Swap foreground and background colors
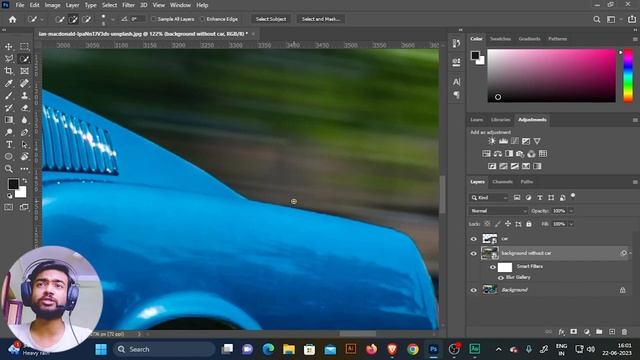The image size is (640, 360). [24, 180]
